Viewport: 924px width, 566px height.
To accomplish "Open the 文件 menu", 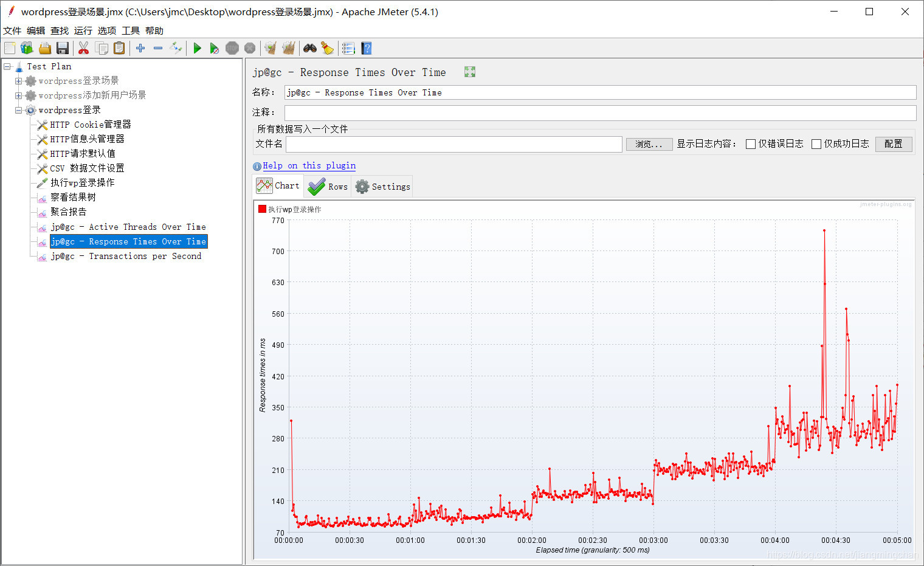I will [12, 30].
